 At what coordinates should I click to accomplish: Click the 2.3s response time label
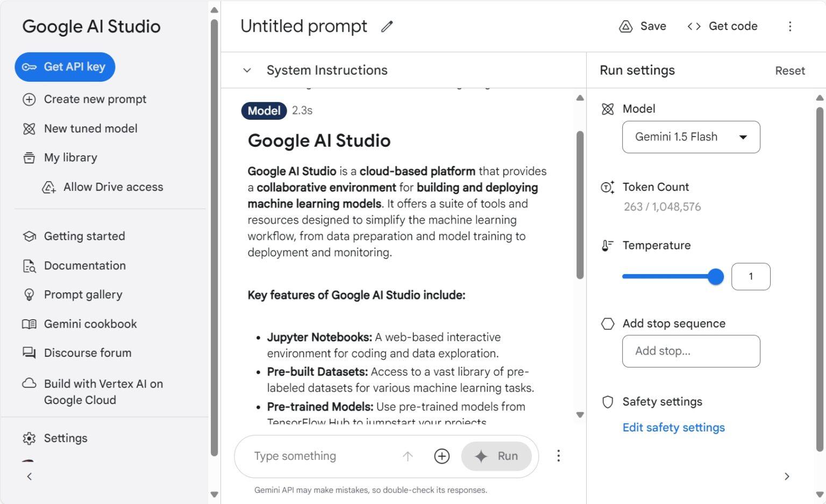pyautogui.click(x=302, y=111)
